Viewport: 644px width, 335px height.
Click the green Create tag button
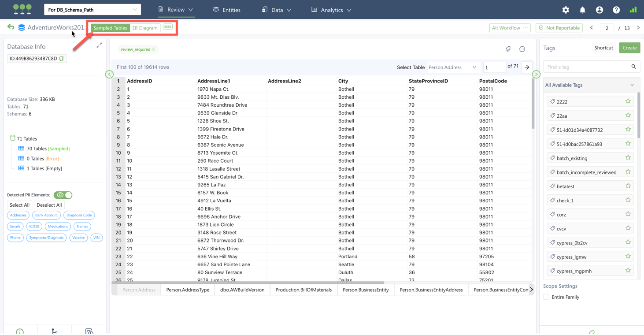tap(629, 48)
